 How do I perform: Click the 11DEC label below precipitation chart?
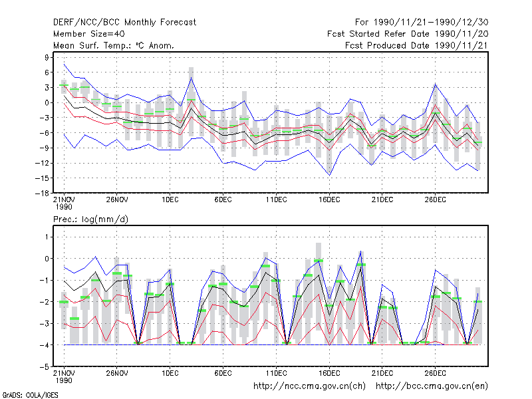click(x=276, y=373)
